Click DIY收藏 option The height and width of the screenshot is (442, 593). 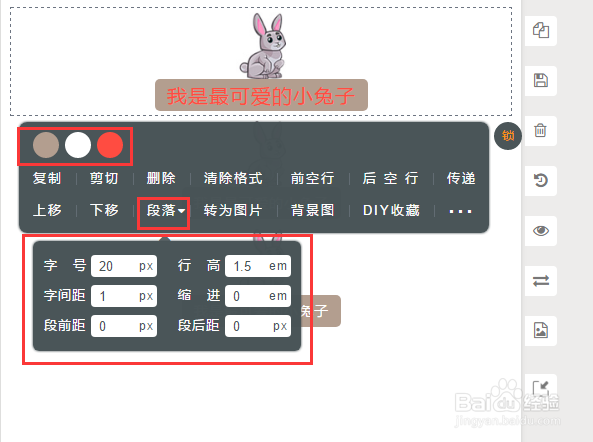click(x=391, y=210)
